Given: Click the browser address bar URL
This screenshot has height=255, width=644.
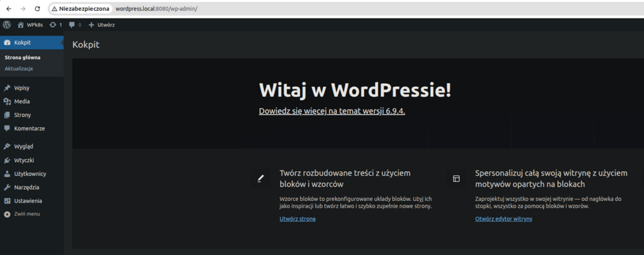Looking at the screenshot, I should 162,9.
